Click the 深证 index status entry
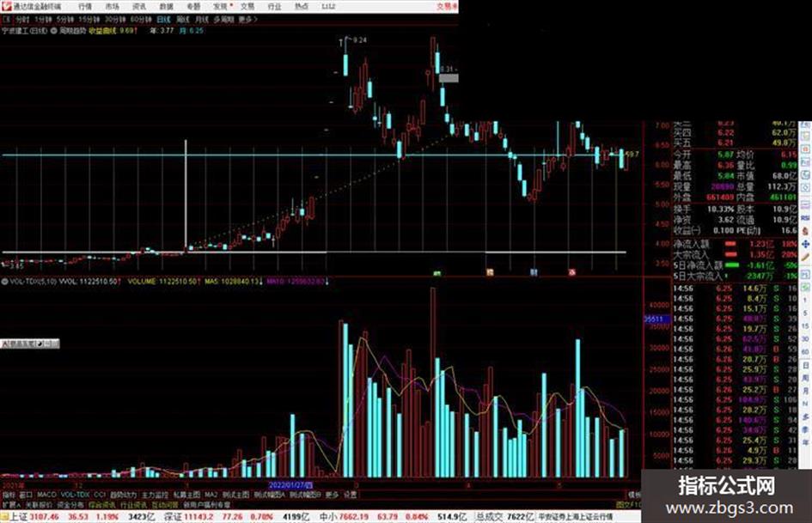The width and height of the screenshot is (812, 523). [236, 517]
